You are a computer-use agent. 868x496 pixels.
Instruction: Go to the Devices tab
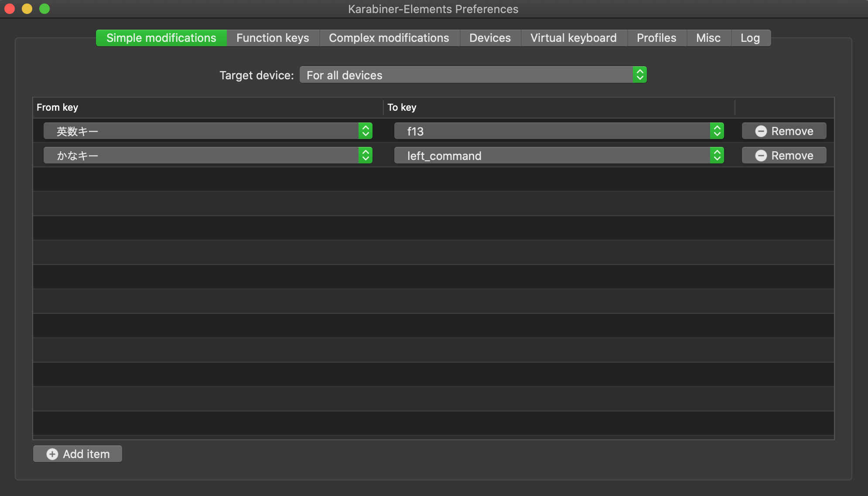pos(490,38)
